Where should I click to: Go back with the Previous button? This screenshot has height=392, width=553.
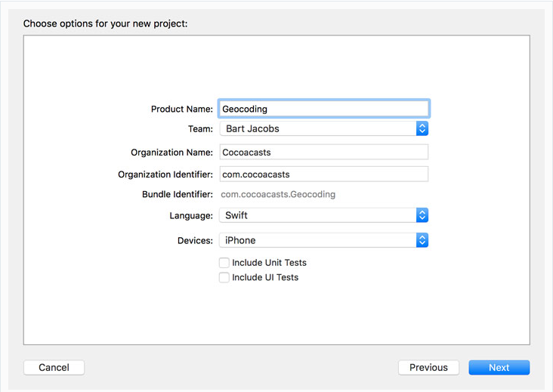428,368
